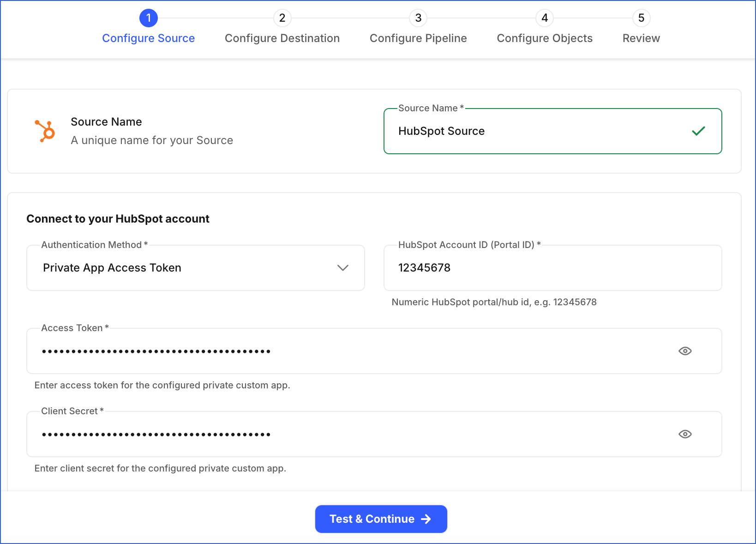Click the 'Connect to your HubSpot account' heading
This screenshot has height=544, width=756.
pyautogui.click(x=118, y=219)
